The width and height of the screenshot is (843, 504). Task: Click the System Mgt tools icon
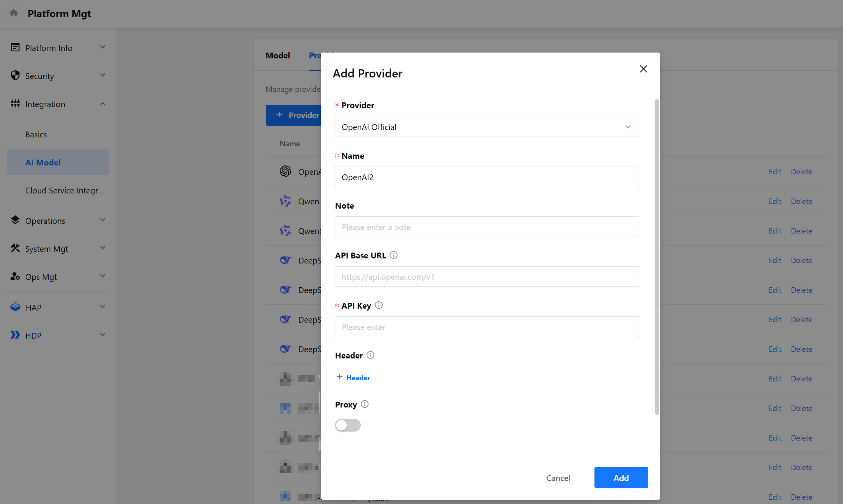(15, 248)
